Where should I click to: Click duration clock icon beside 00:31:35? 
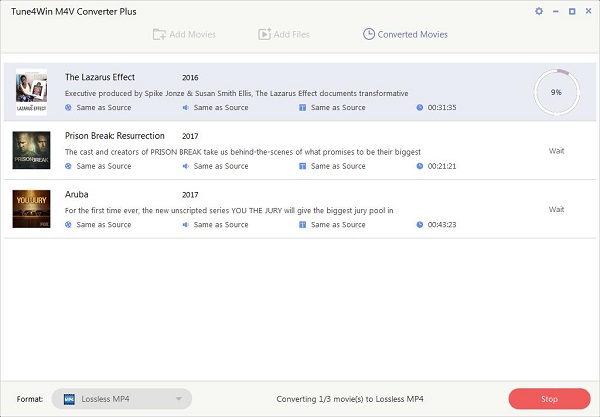(420, 108)
